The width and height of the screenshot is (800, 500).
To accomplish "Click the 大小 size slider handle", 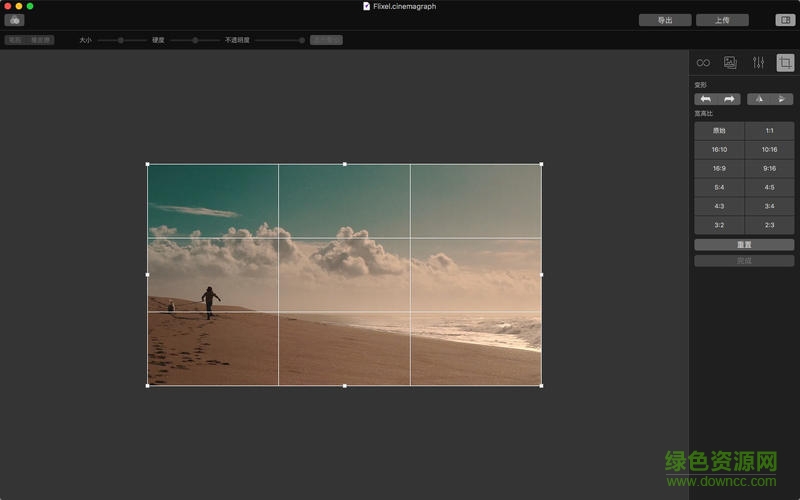I will (120, 40).
